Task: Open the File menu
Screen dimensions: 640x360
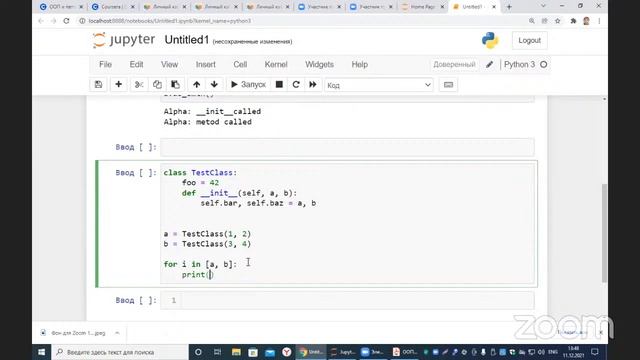Action: [x=105, y=64]
